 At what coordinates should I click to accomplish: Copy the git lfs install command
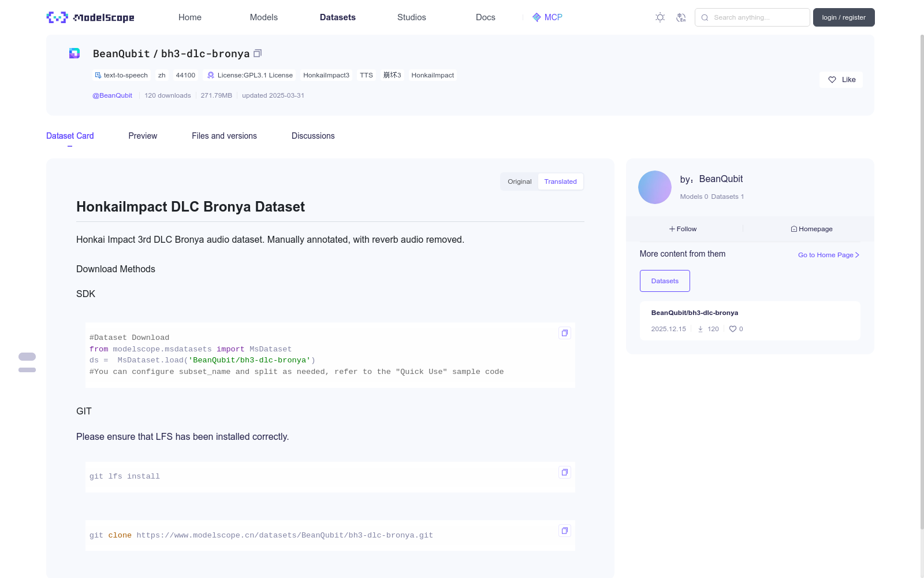565,472
